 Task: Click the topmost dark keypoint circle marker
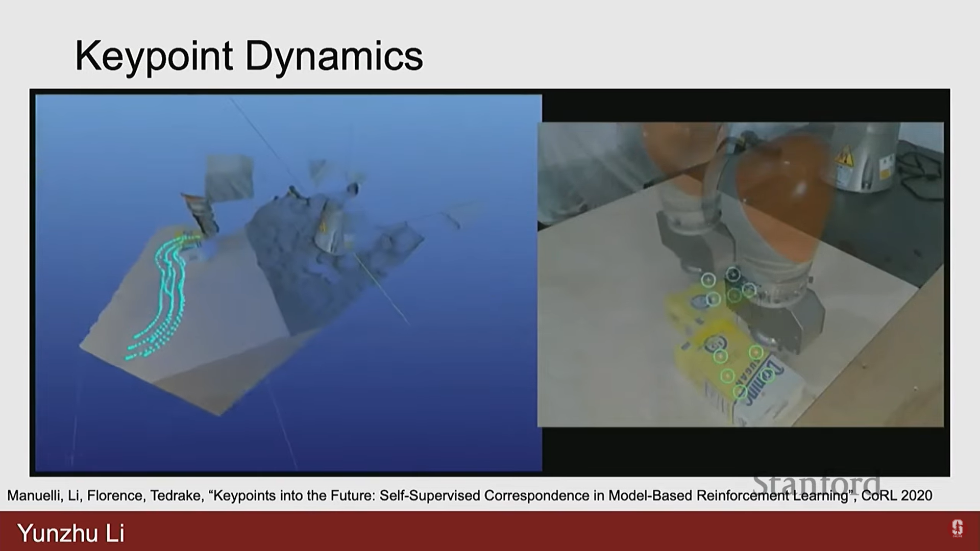point(733,274)
